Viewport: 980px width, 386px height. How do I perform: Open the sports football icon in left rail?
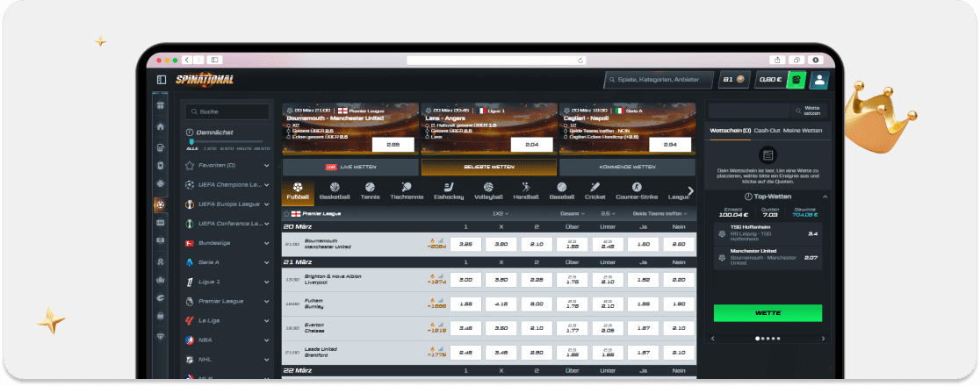coord(161,204)
